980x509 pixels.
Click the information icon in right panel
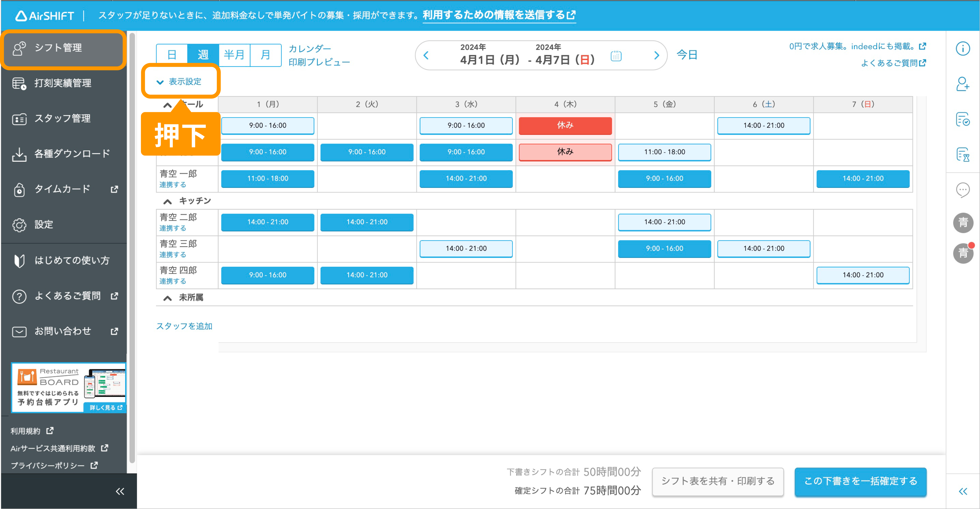tap(963, 49)
